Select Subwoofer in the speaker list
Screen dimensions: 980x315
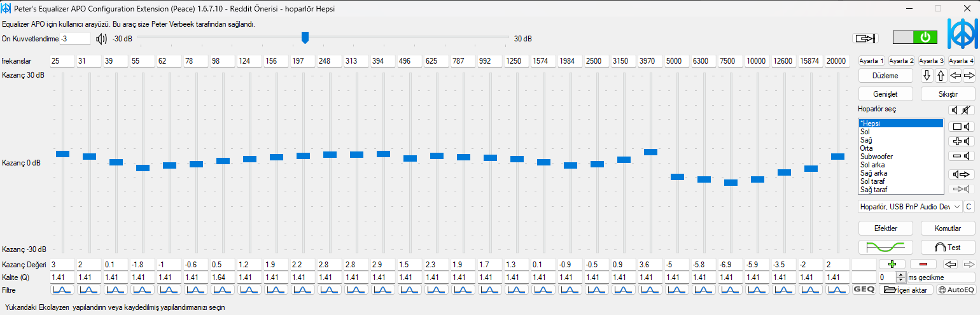pyautogui.click(x=900, y=157)
